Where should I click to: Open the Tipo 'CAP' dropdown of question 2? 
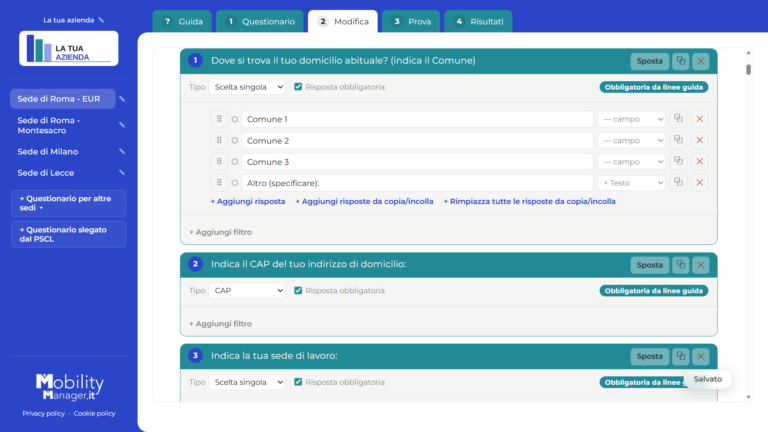click(247, 290)
